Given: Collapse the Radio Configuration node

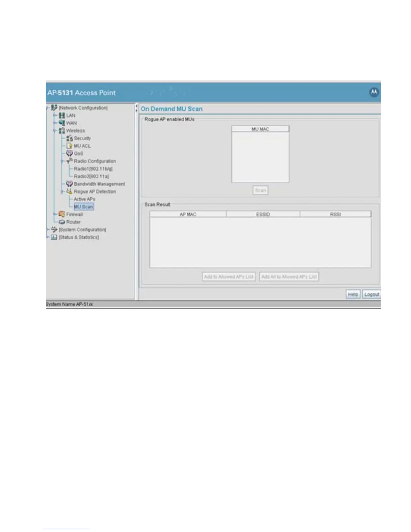Looking at the screenshot, I should click(x=62, y=161).
